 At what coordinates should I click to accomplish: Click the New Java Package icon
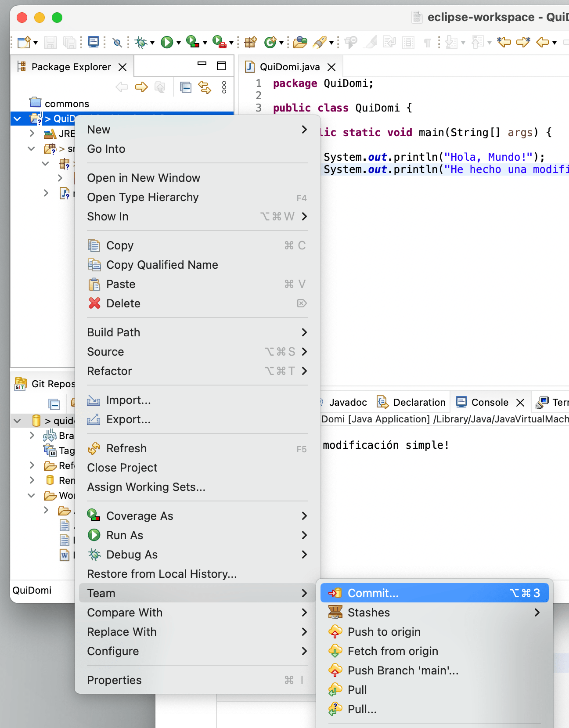(251, 42)
